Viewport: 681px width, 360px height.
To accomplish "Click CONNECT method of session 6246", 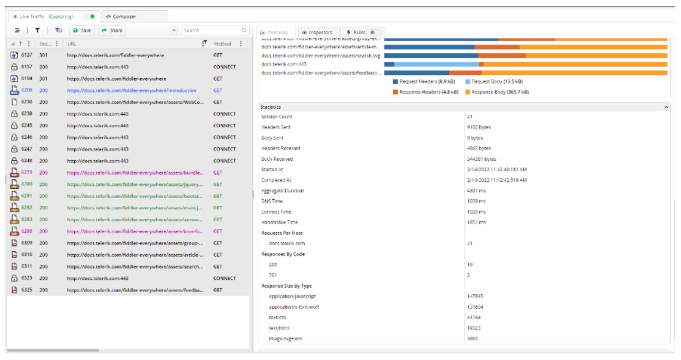I will tap(225, 137).
